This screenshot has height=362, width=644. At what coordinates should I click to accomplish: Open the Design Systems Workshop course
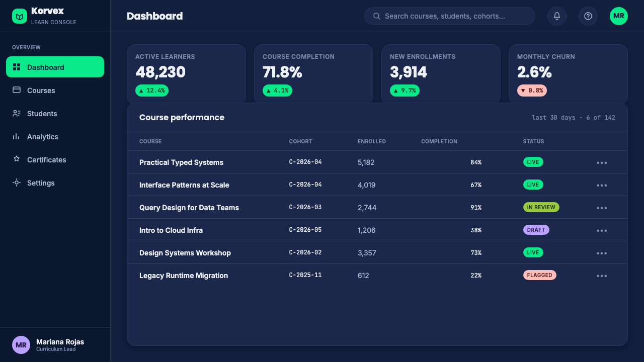(x=185, y=253)
